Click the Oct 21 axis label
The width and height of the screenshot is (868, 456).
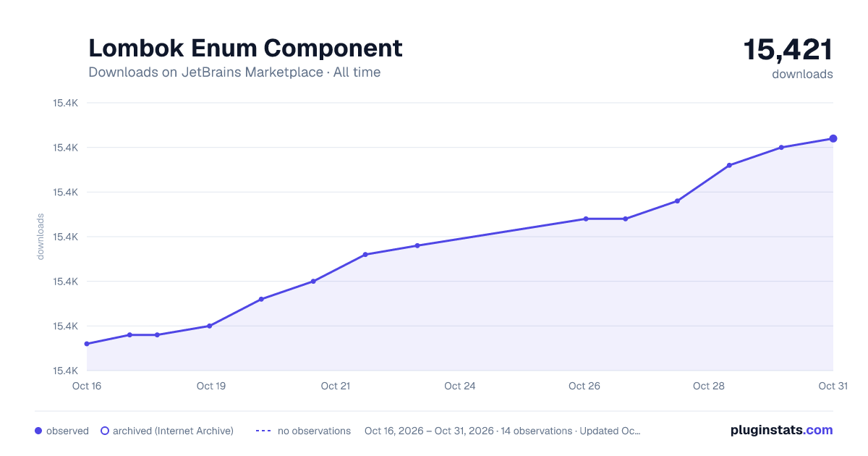click(x=336, y=386)
